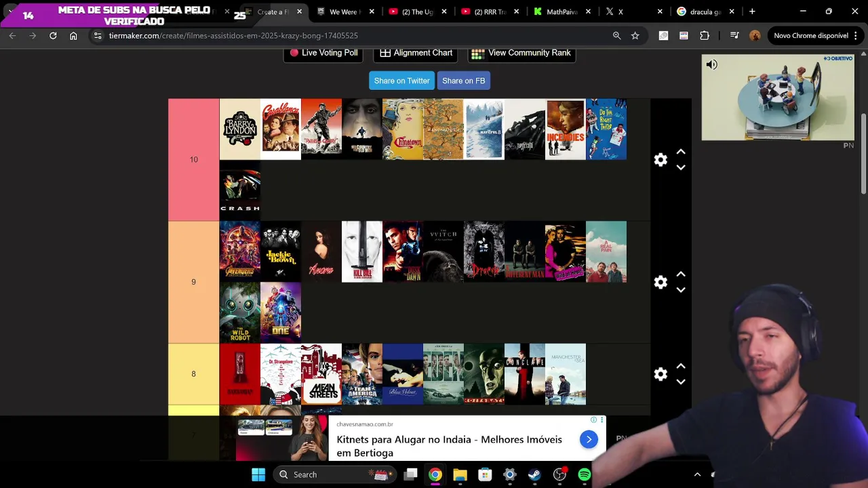The width and height of the screenshot is (868, 488).
Task: Mute the picture-in-picture video speaker icon
Action: coord(711,64)
